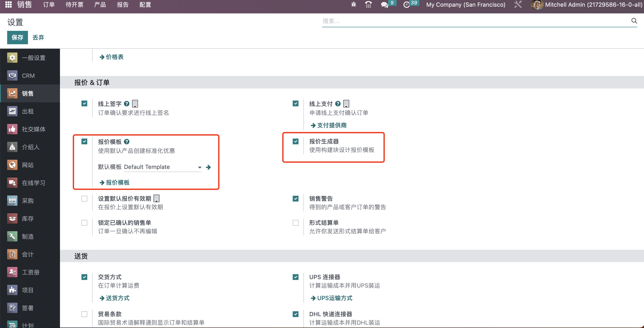The height and width of the screenshot is (328, 644).
Task: Open the activities clock icon
Action: tap(407, 5)
